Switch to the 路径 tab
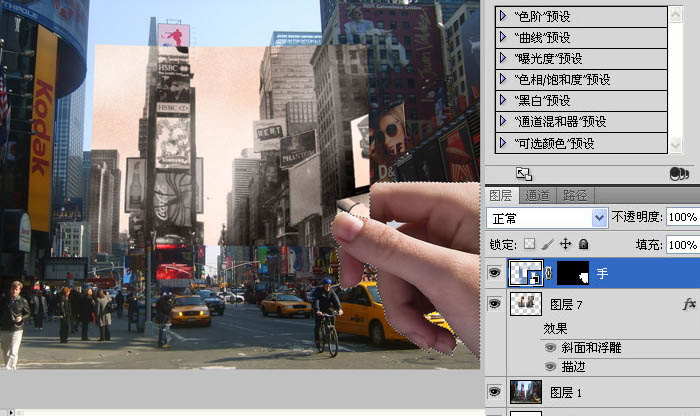Viewport: 700px width, 416px height. coord(575,196)
